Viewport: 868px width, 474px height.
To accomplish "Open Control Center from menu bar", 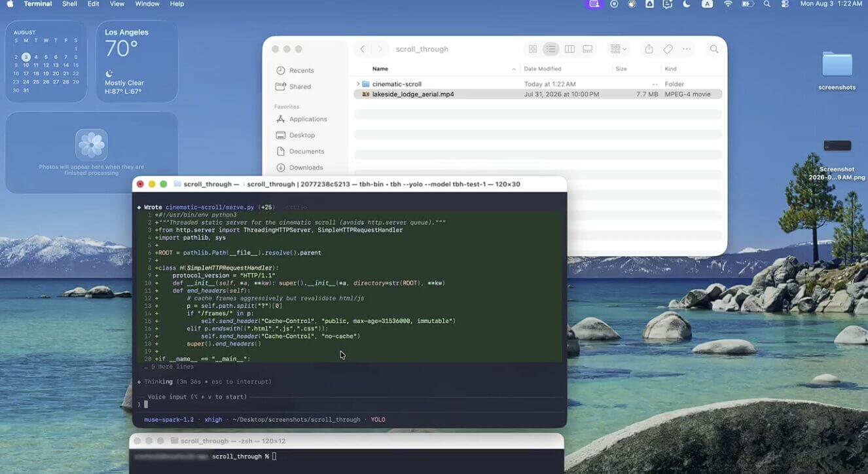I will [x=785, y=4].
